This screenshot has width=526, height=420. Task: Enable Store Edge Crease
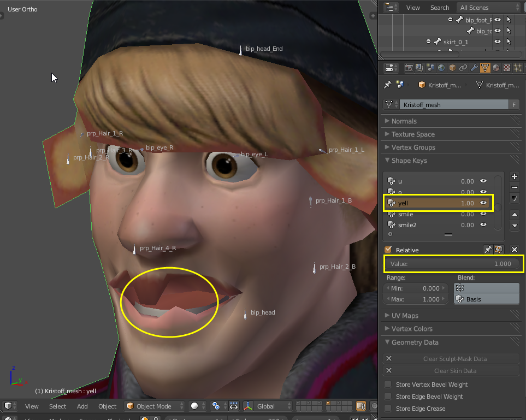point(388,409)
